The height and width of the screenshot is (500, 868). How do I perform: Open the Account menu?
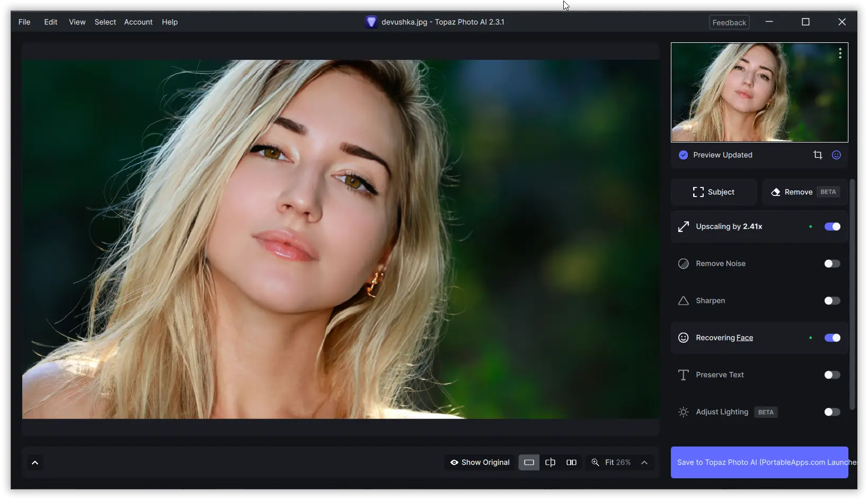point(138,22)
